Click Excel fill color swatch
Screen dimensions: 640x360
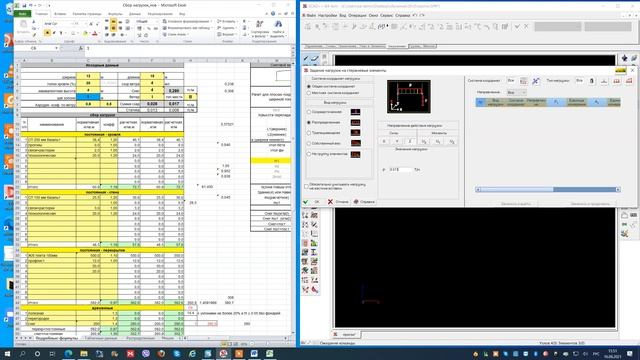click(85, 33)
